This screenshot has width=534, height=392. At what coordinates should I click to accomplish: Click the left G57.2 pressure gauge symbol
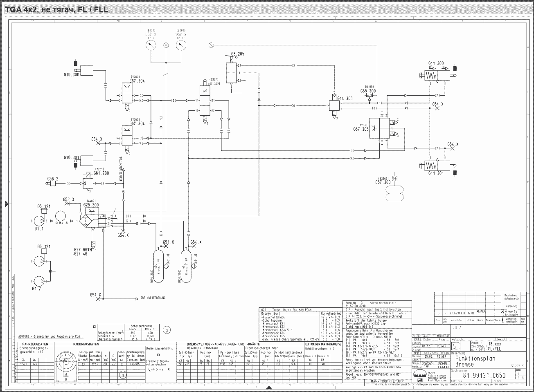point(151,45)
